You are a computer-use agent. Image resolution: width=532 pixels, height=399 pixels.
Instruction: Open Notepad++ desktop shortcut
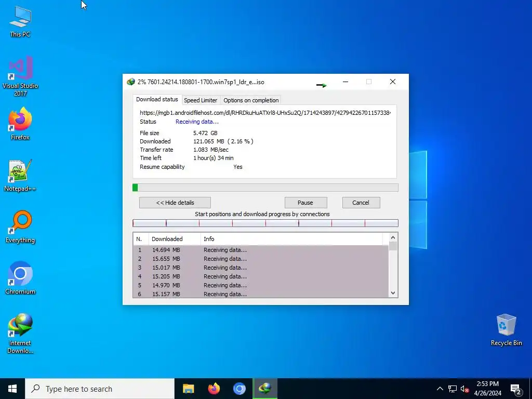[x=20, y=175]
